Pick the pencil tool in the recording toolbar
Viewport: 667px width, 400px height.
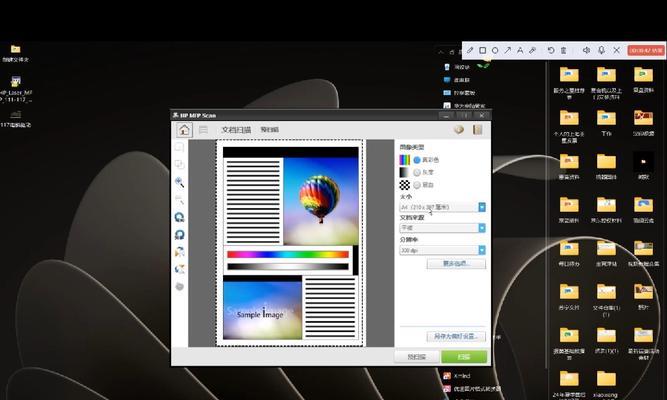[x=470, y=50]
